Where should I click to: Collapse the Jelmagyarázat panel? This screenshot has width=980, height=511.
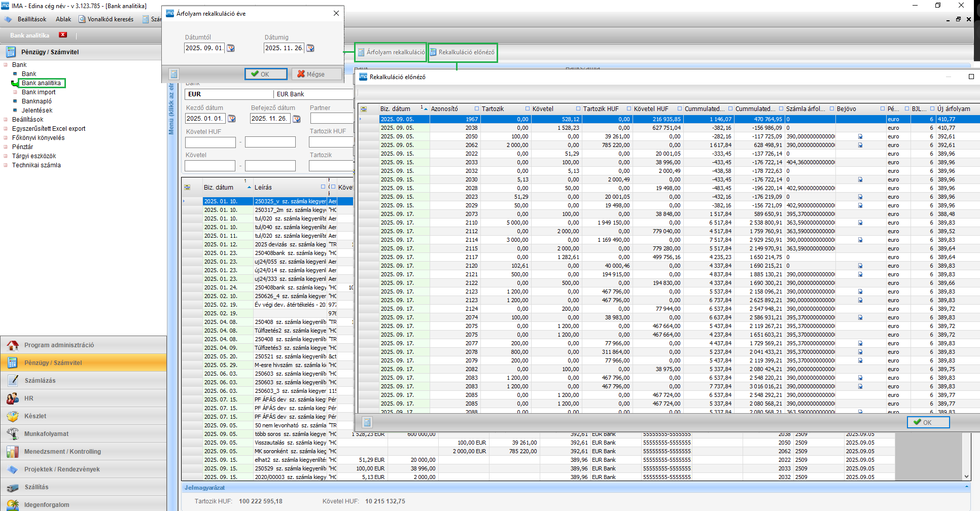(966, 487)
